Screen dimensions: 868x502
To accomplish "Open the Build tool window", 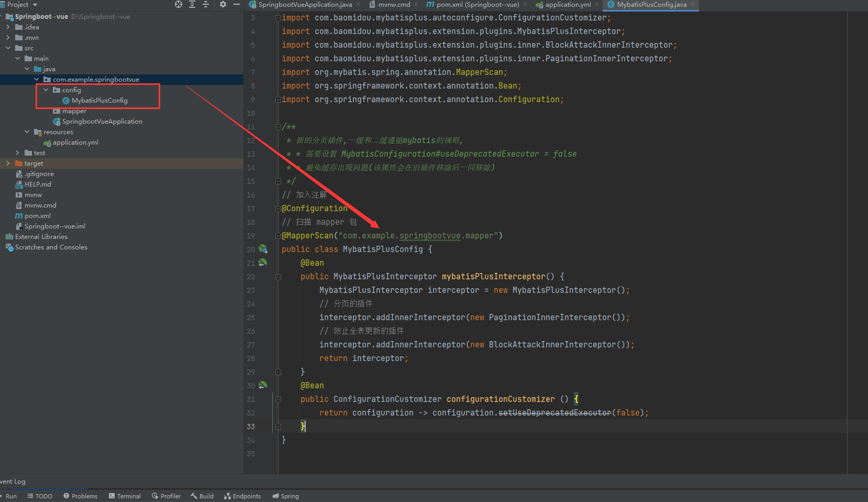I will tap(202, 496).
